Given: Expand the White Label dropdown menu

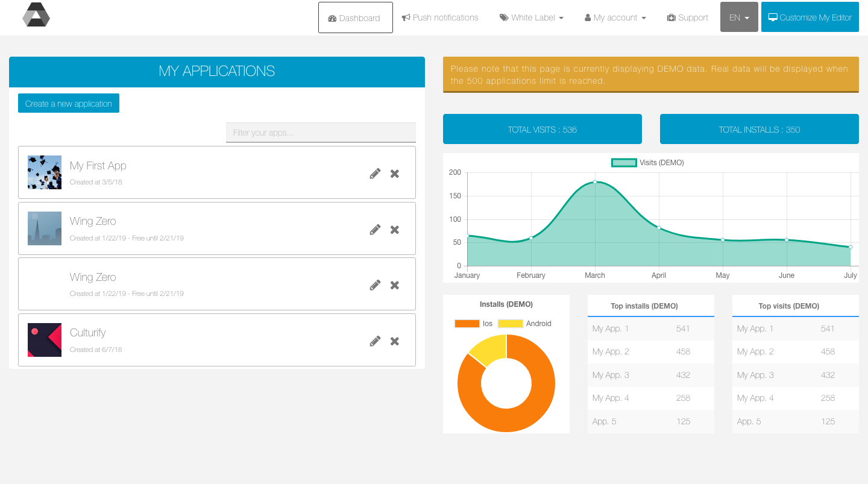Looking at the screenshot, I should tap(531, 17).
